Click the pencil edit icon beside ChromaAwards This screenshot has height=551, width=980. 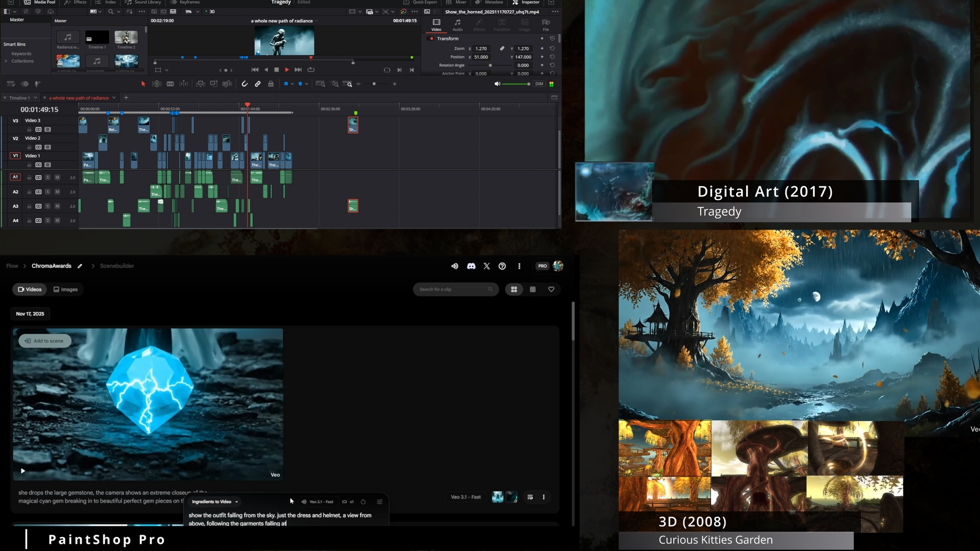coord(80,266)
